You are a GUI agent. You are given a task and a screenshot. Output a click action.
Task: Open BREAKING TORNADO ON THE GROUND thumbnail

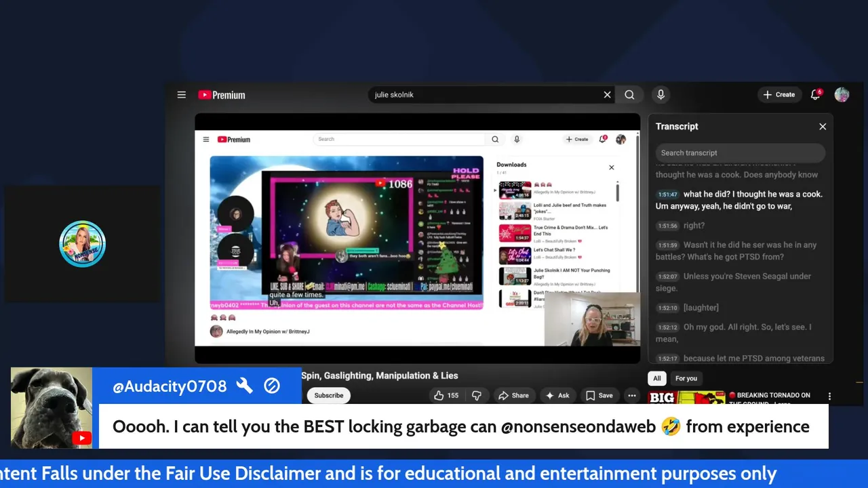pos(686,398)
